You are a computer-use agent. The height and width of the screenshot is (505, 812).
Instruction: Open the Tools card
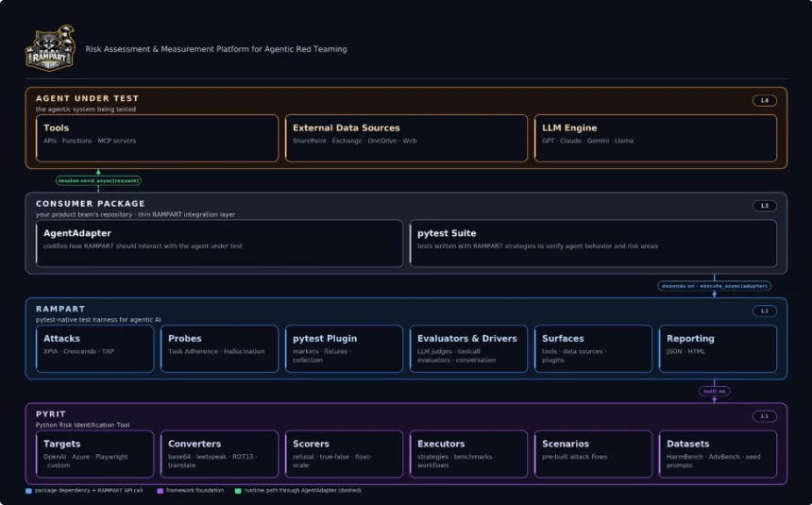coord(157,139)
